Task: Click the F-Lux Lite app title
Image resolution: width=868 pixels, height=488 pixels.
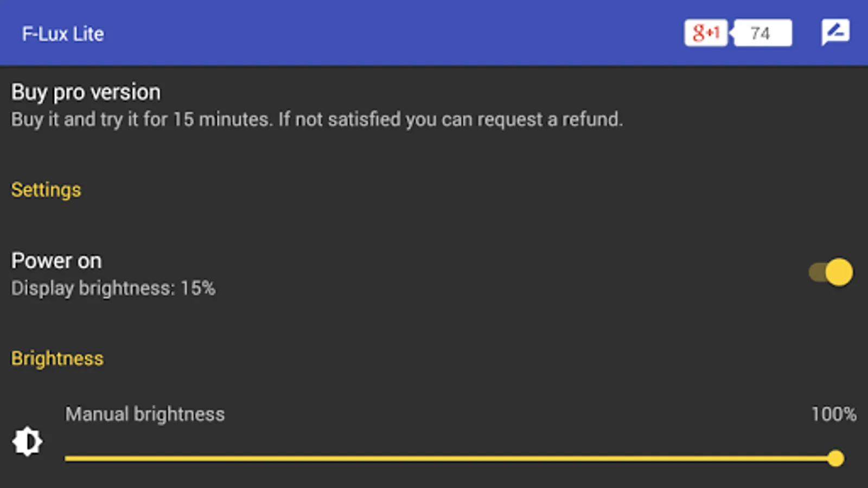Action: point(63,34)
